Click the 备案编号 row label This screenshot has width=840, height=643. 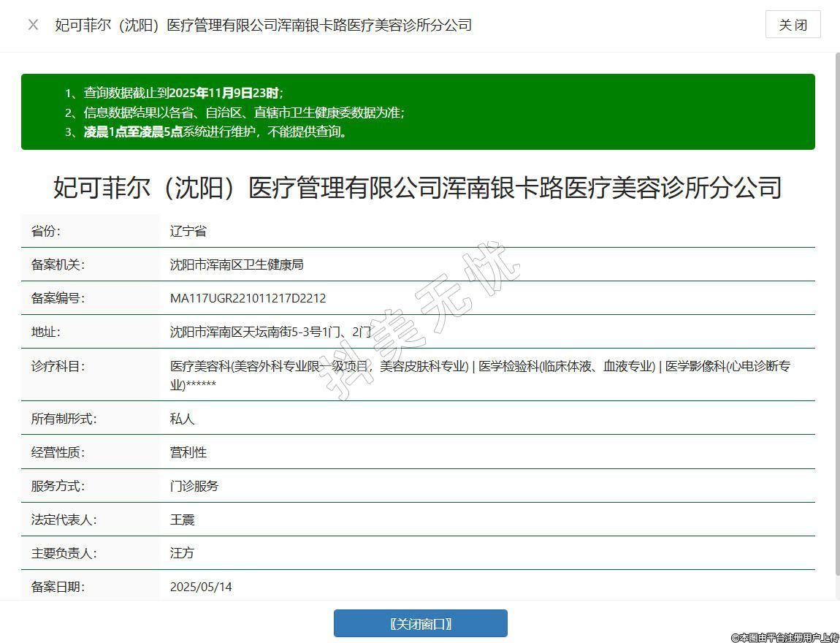(x=58, y=298)
